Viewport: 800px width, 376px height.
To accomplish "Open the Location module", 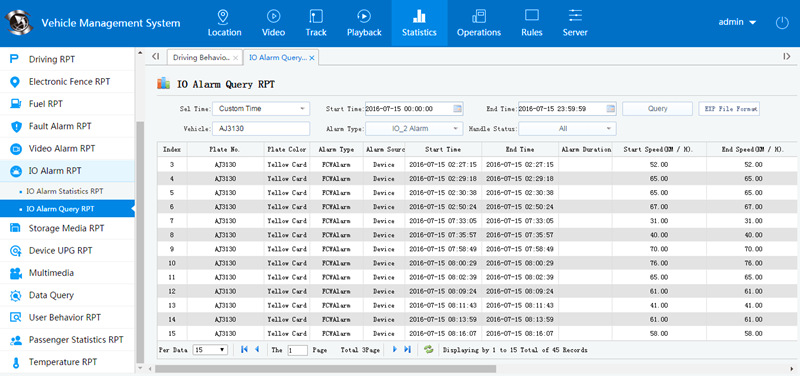I will (224, 23).
